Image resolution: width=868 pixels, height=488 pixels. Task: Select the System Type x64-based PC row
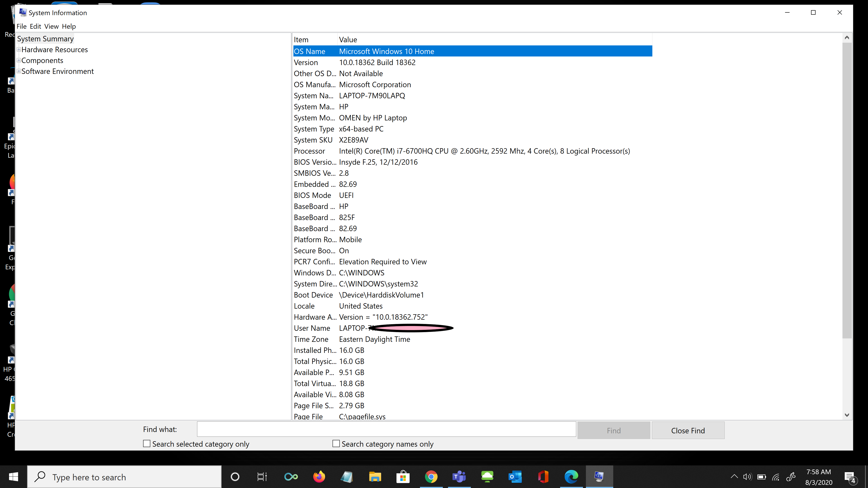472,129
